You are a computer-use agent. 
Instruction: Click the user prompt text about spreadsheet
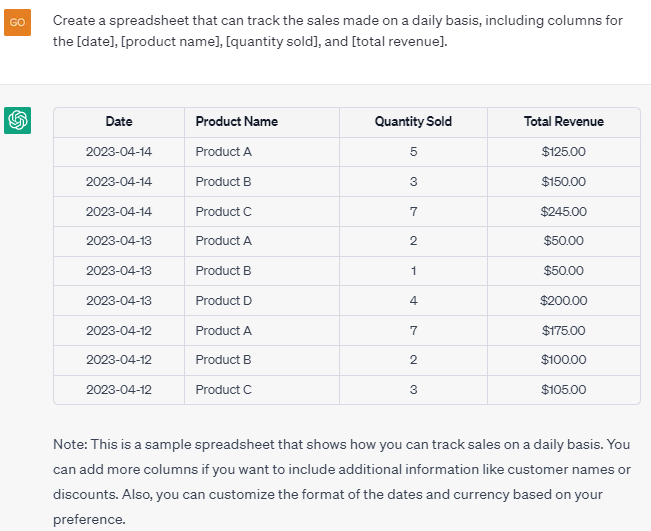pyautogui.click(x=338, y=31)
